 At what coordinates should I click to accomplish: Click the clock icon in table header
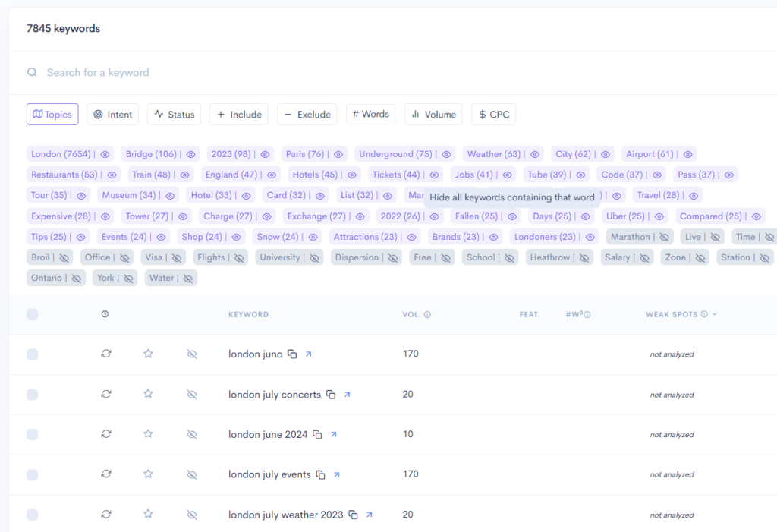click(105, 313)
